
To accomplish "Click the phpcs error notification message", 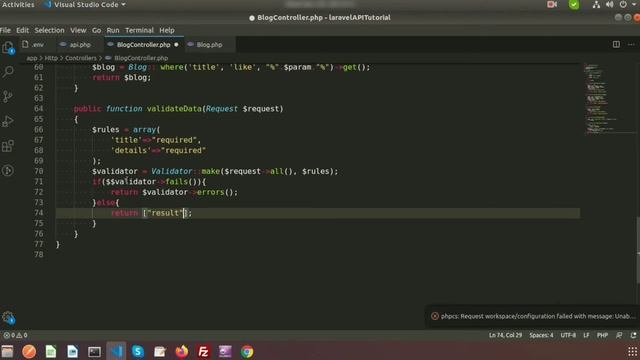I will (538, 316).
